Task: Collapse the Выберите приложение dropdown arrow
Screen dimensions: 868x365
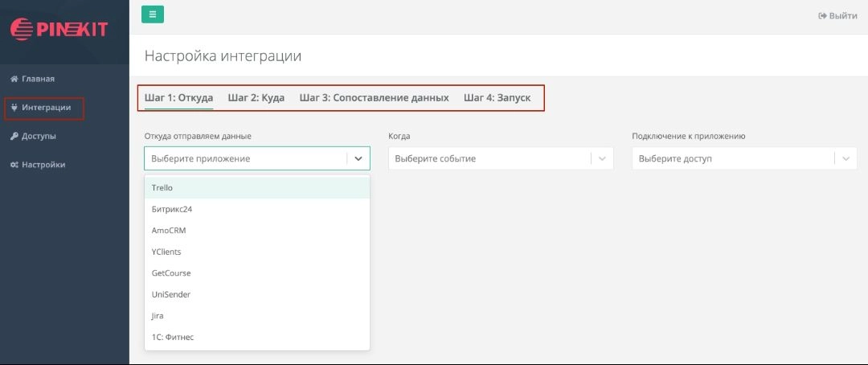Action: pyautogui.click(x=358, y=159)
